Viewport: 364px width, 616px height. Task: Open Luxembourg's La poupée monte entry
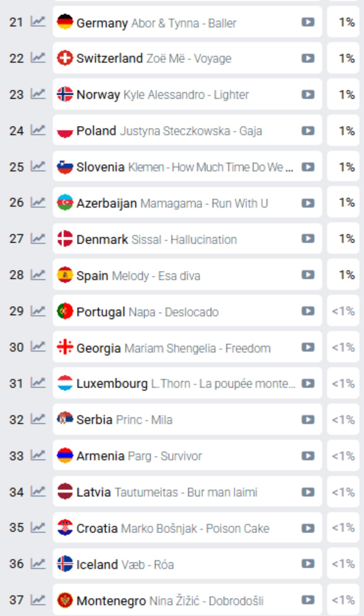(x=223, y=384)
